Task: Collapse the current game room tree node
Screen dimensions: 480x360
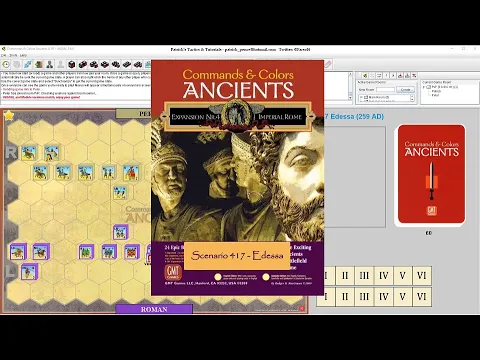Action: click(424, 87)
